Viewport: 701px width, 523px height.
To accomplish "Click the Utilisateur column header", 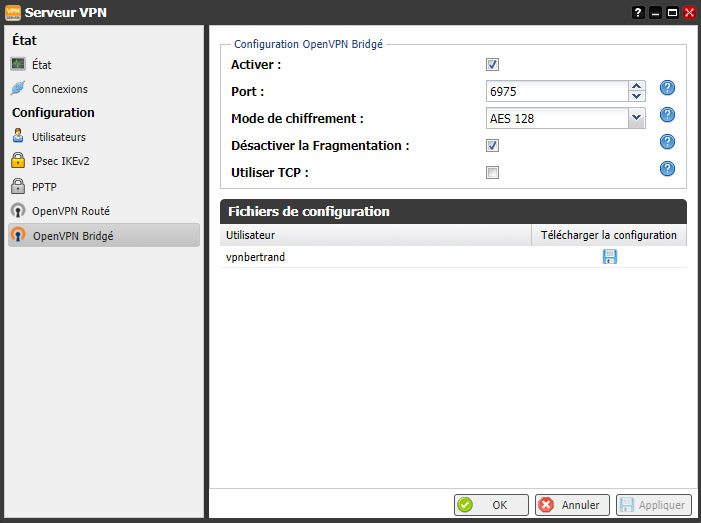I will click(x=376, y=235).
